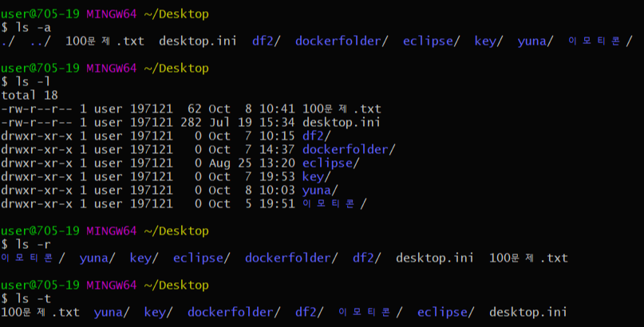The image size is (644, 327).
Task: Click 'dockerfolder/' in the ls -r output
Action: [x=291, y=258]
